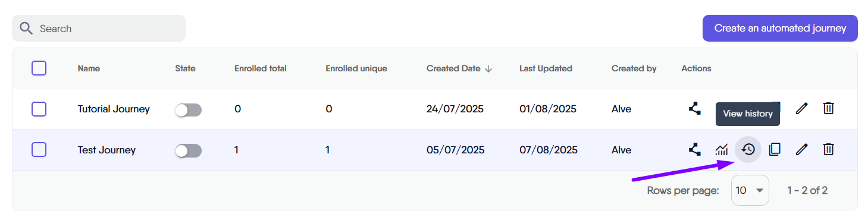This screenshot has width=868, height=217.
Task: Edit Test Journey with pencil icon
Action: (x=801, y=150)
